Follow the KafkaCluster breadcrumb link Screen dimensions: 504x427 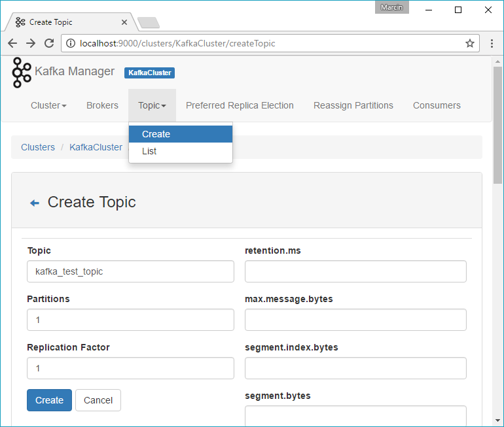tap(96, 147)
